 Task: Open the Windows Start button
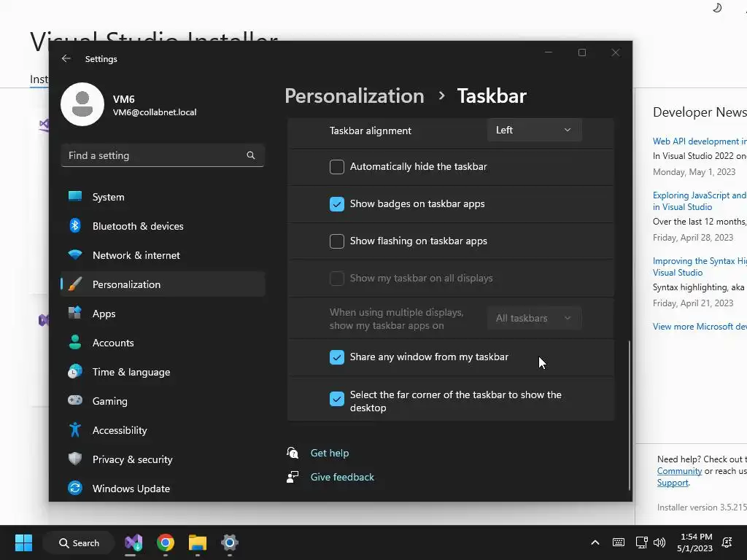(23, 542)
